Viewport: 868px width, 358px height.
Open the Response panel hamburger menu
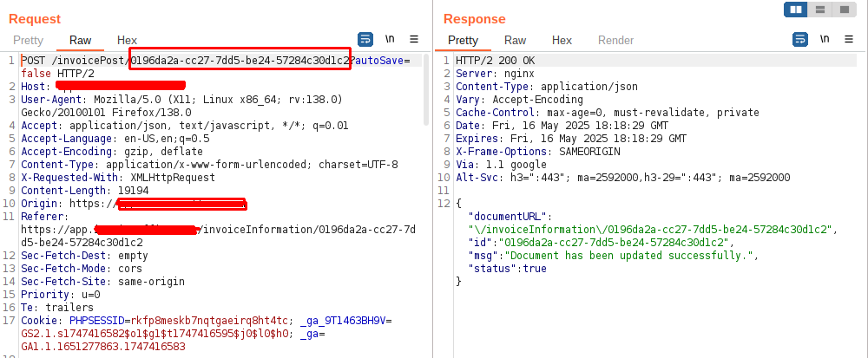tap(849, 39)
